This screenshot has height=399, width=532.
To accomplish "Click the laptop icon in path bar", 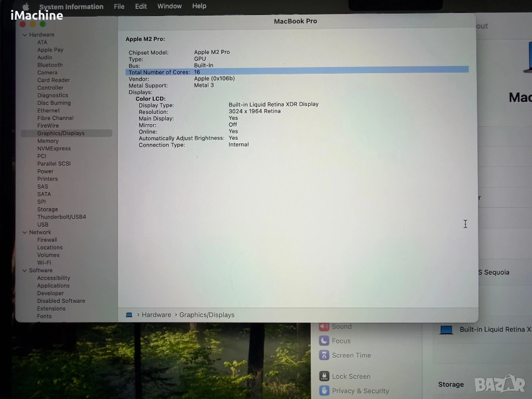I will point(129,315).
